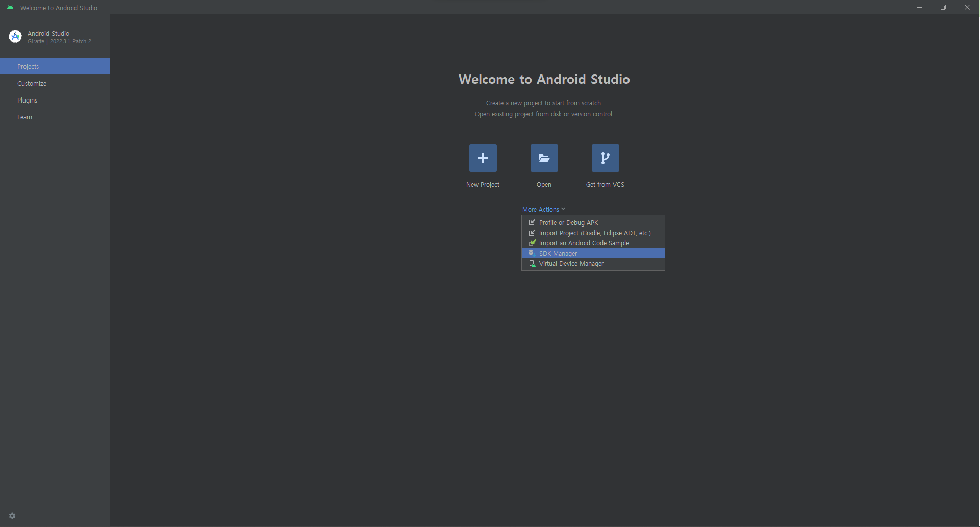The width and height of the screenshot is (980, 527).
Task: Close the Welcome to Android Studio window
Action: click(x=967, y=7)
